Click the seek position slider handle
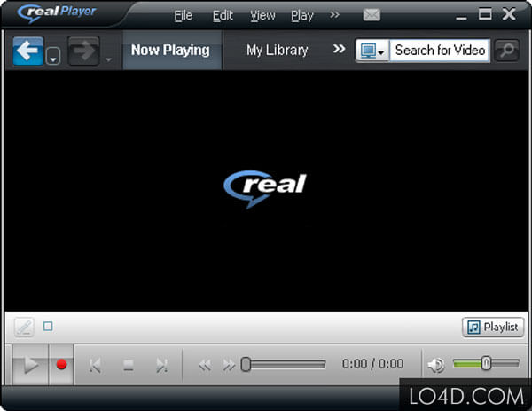The image size is (532, 411). pos(246,364)
